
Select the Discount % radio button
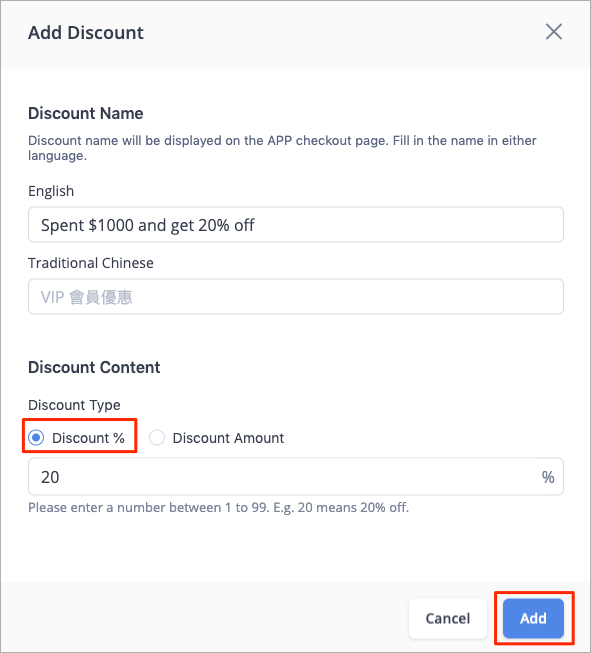point(36,438)
